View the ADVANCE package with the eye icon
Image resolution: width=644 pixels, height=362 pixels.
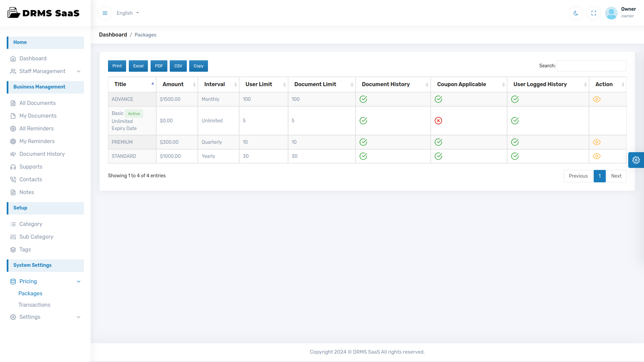597,99
